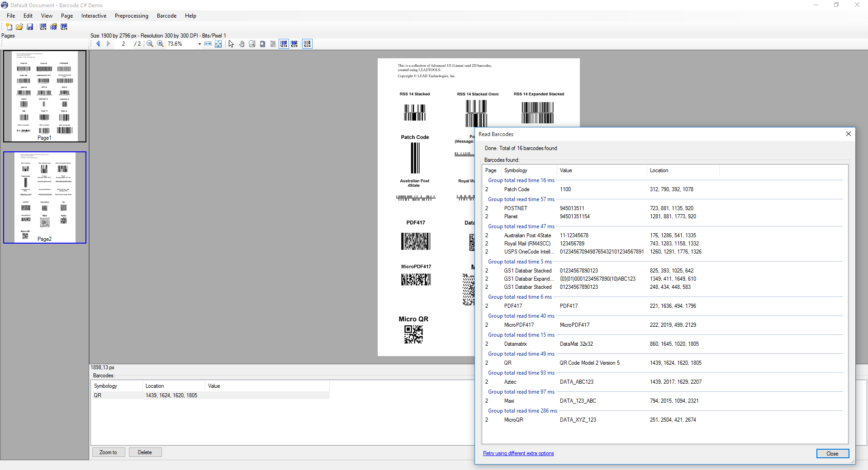Open a file with folder icon
Screen dimensions: 868x470
19,27
